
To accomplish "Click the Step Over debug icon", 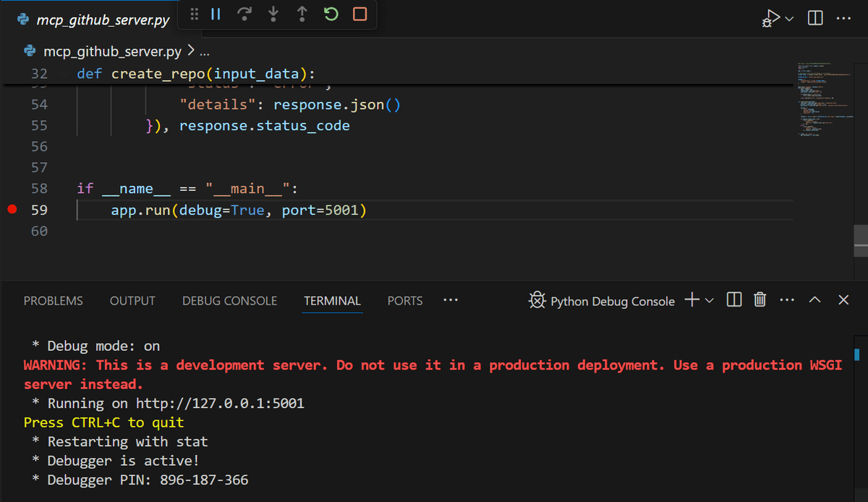I will 244,14.
